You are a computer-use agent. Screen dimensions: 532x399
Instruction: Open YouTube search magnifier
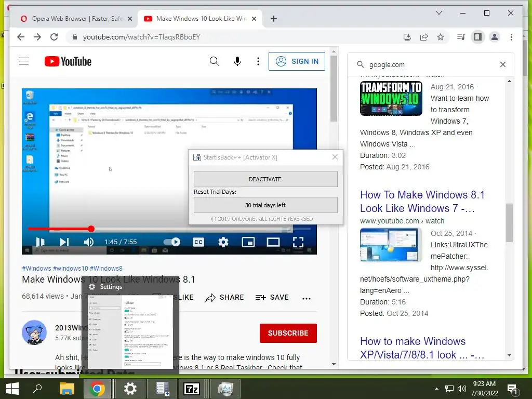pyautogui.click(x=214, y=61)
